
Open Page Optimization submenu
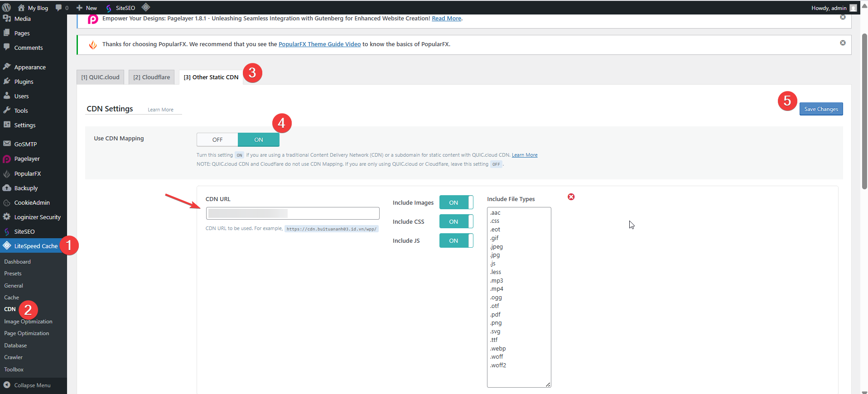click(27, 333)
